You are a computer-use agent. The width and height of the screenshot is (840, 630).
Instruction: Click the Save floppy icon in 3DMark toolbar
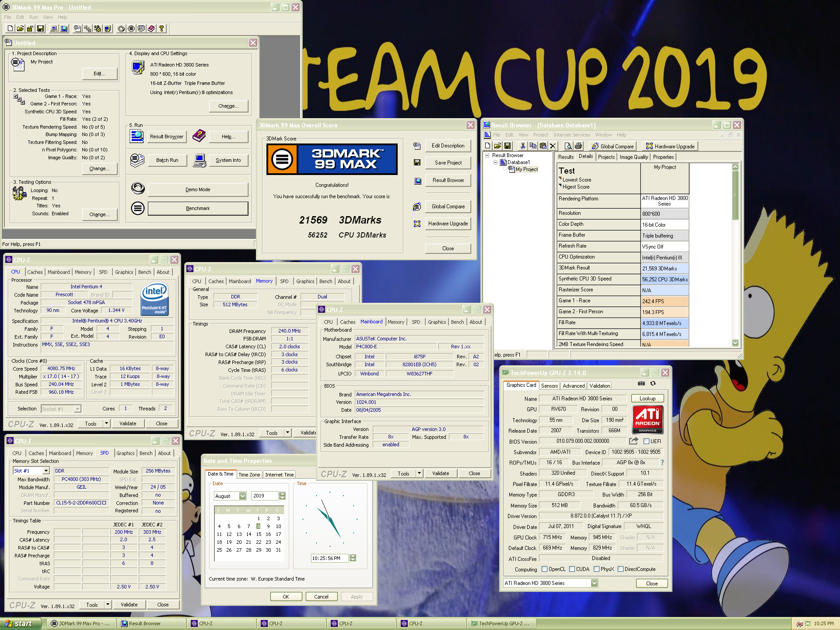coord(40,28)
